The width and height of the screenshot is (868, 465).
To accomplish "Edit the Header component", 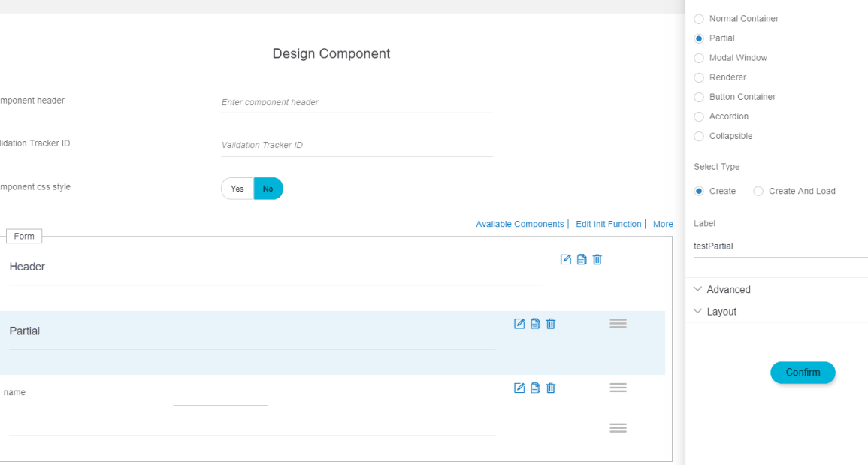I will [565, 259].
